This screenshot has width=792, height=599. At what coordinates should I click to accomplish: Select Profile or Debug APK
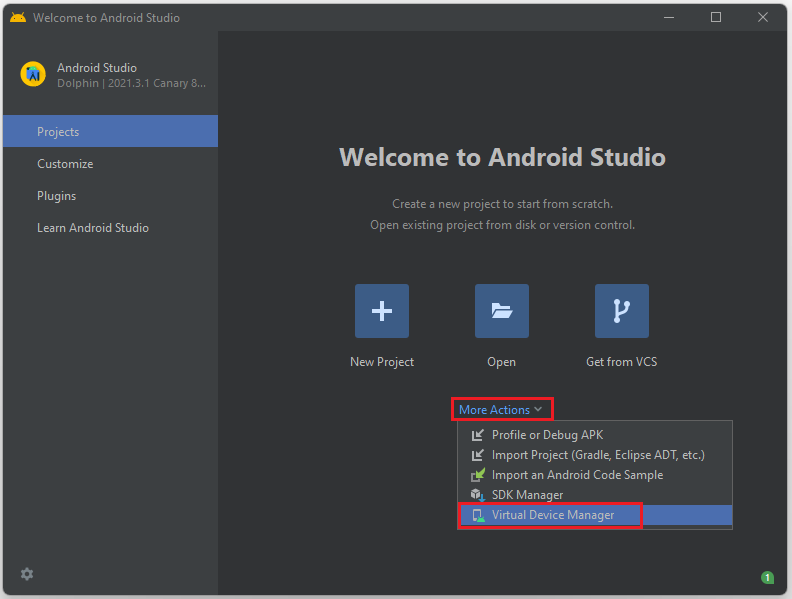point(595,435)
